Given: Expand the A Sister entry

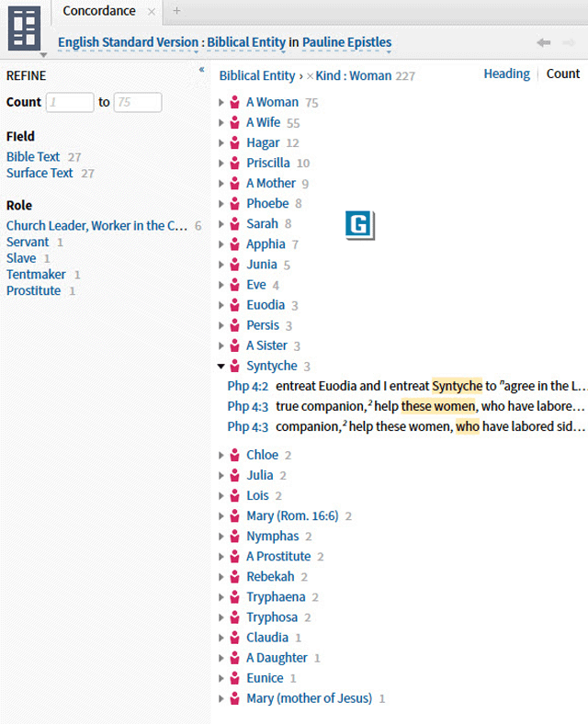Looking at the screenshot, I should pyautogui.click(x=221, y=345).
